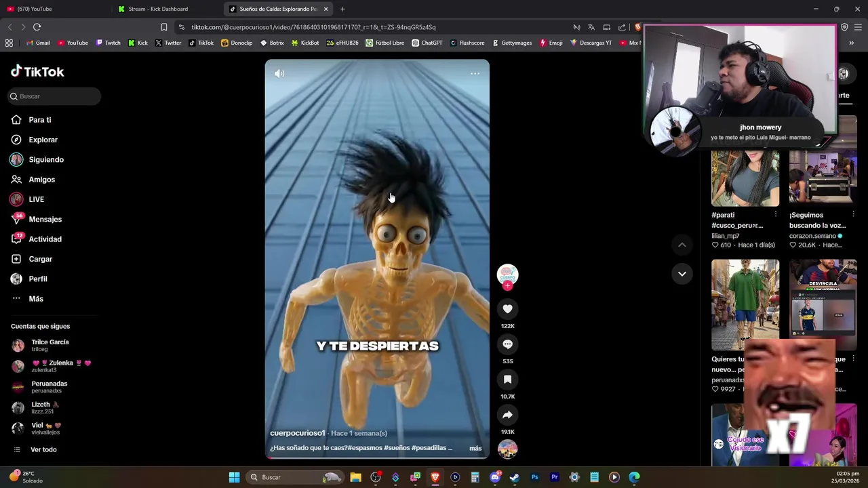868x488 pixels.
Task: Open Photoshop from the taskbar
Action: click(534, 477)
